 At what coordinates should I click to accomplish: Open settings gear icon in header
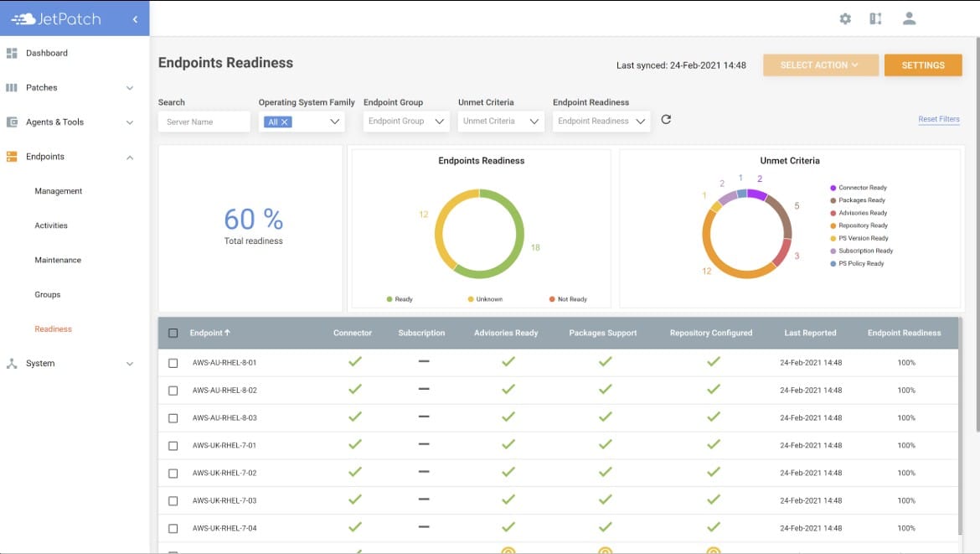point(845,18)
